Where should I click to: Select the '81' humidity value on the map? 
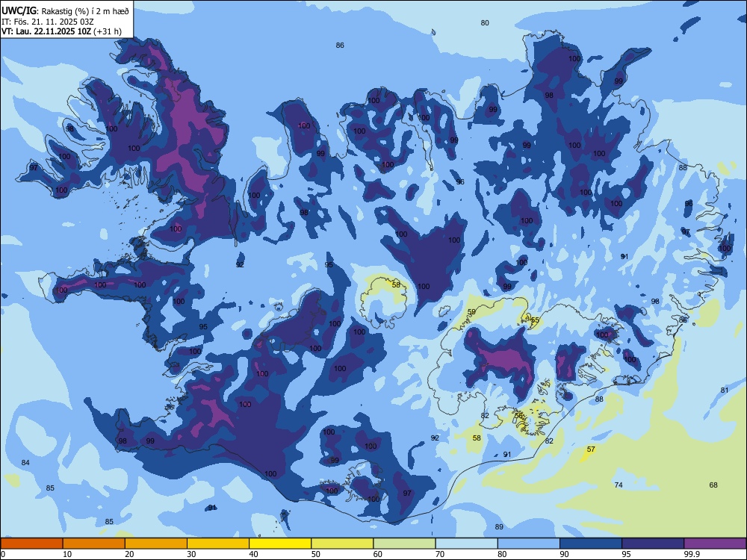coord(725,390)
